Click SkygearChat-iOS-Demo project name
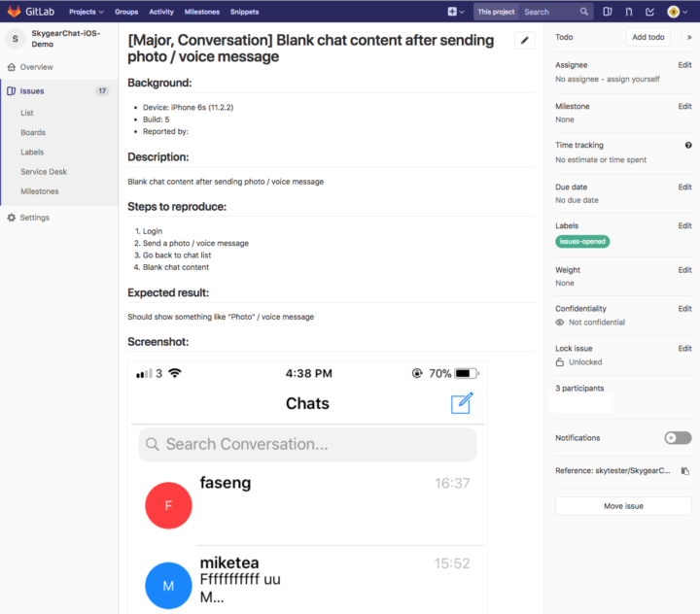Image resolution: width=700 pixels, height=614 pixels. coord(66,39)
